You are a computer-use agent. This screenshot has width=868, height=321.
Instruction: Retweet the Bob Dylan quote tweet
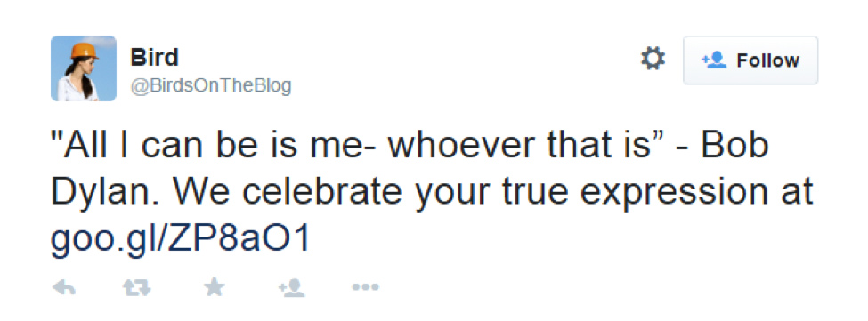tap(137, 287)
